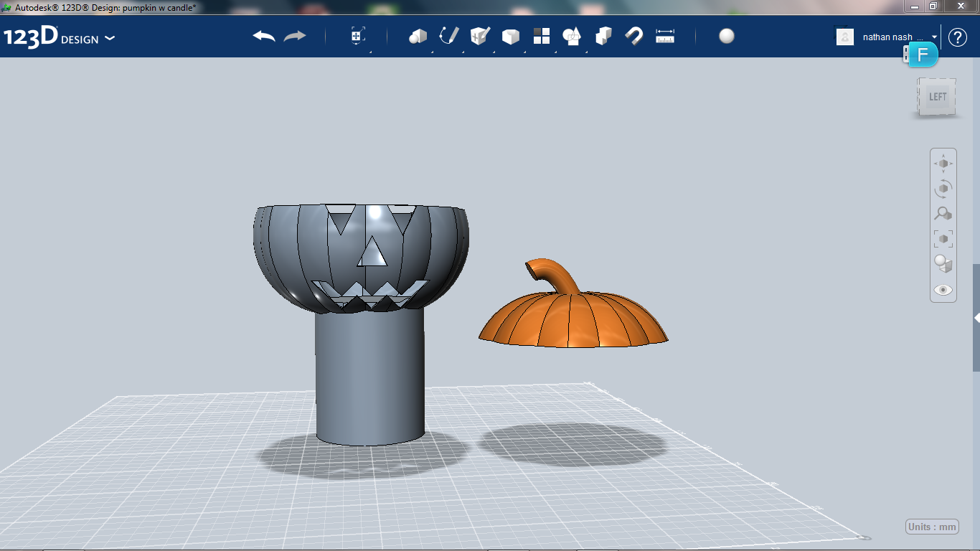Image resolution: width=980 pixels, height=551 pixels.
Task: Select the Transform tool icon
Action: point(358,37)
